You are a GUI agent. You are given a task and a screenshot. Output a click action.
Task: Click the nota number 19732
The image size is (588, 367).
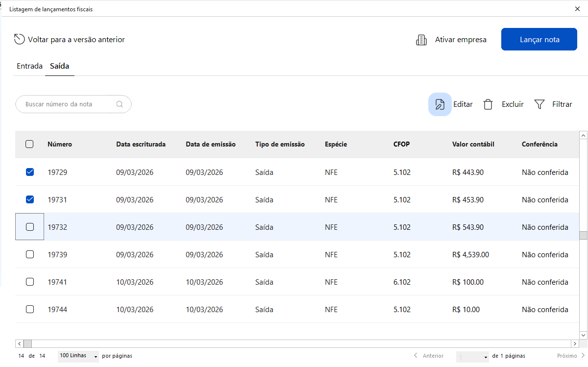point(57,227)
